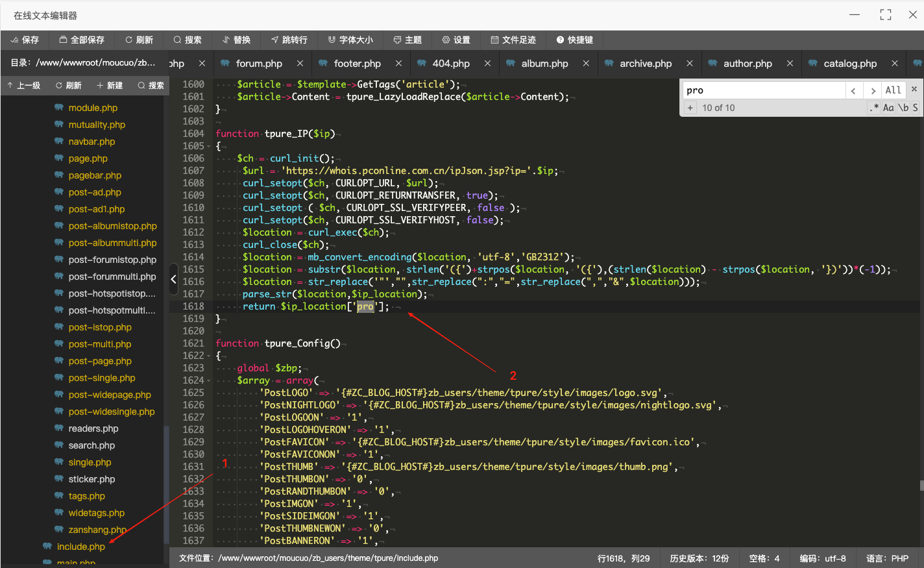Open 快捷键 keyboard shortcuts help
Screen dimensions: 924x568
point(575,40)
